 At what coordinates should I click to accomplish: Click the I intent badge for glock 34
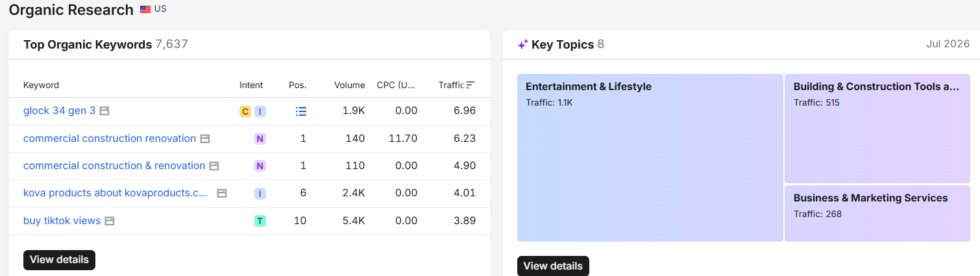[x=260, y=111]
